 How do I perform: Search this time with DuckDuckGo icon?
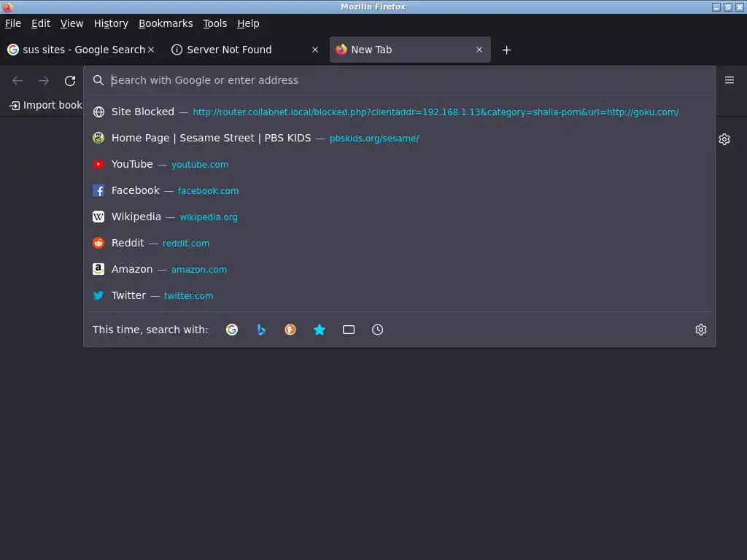290,330
